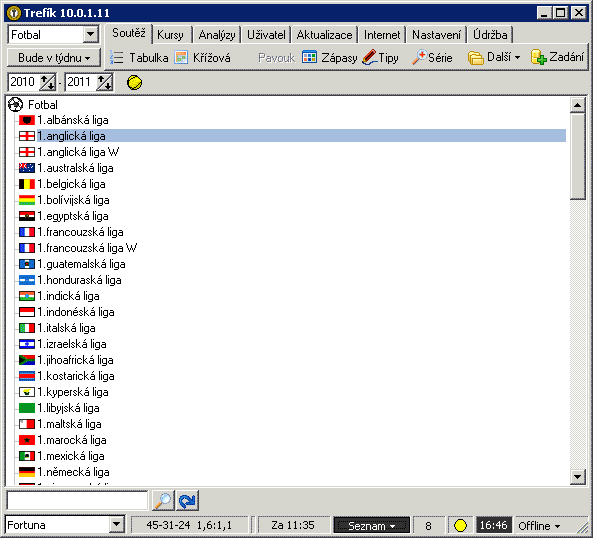Screen dimensions: 593x538
Task: Switch to the Aktualizace tab
Action: coord(324,35)
